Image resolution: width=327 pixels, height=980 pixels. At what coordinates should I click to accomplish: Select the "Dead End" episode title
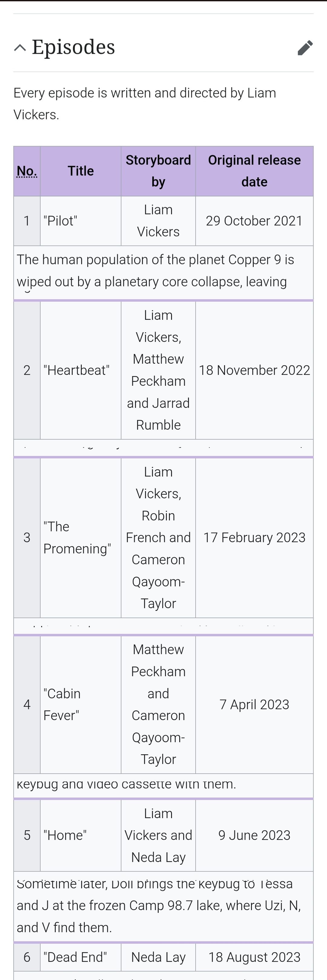75,957
